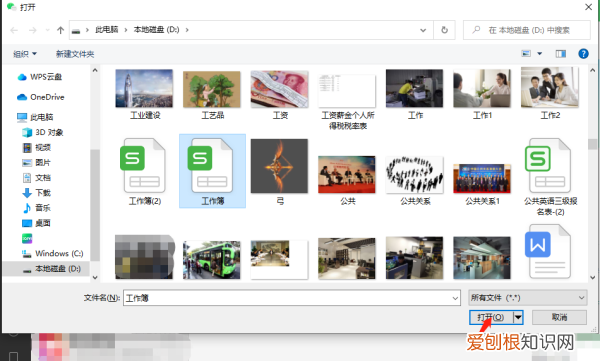Image resolution: width=600 pixels, height=361 pixels.
Task: Expand the address bar history dropdown
Action: (x=423, y=30)
